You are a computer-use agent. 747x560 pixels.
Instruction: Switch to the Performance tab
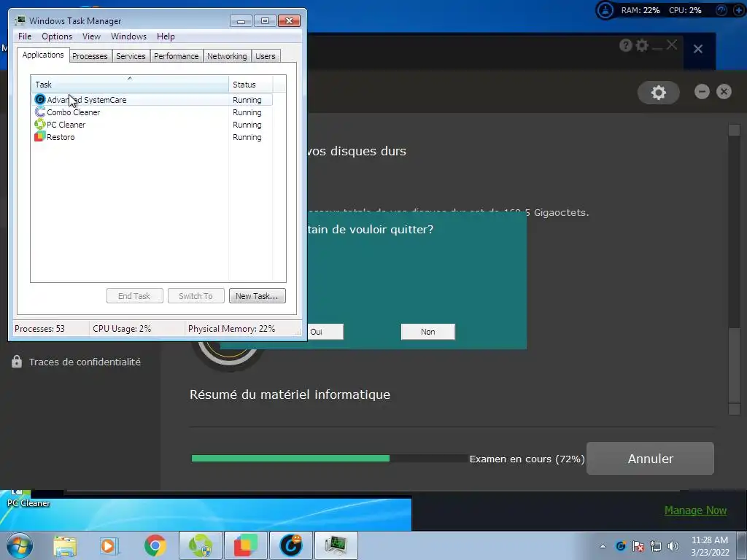[x=177, y=56]
